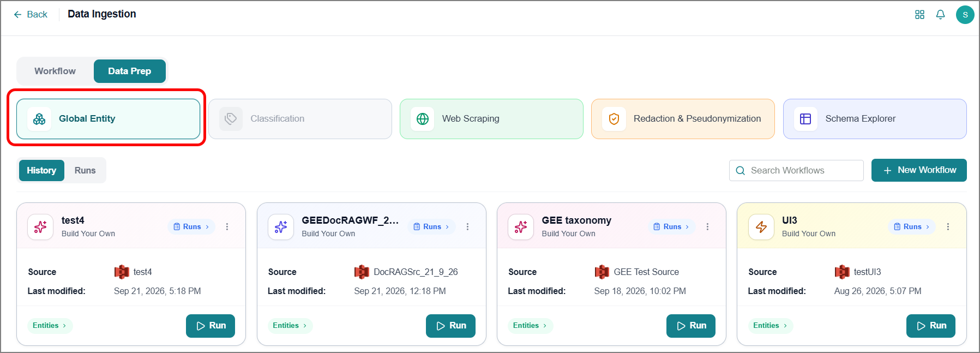Click the DocRAGSrc_21_9_26 source icon
Image resolution: width=980 pixels, height=353 pixels.
click(x=362, y=272)
